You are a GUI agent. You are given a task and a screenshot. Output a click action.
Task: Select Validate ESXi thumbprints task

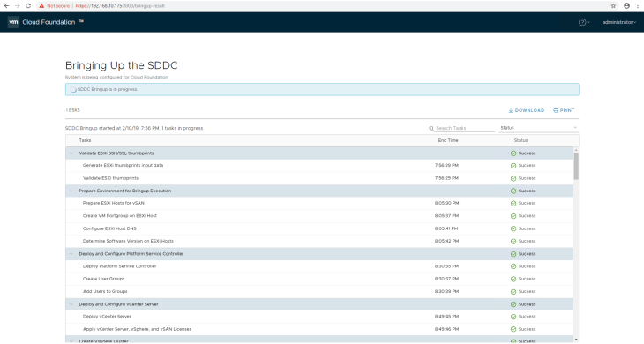pos(110,178)
